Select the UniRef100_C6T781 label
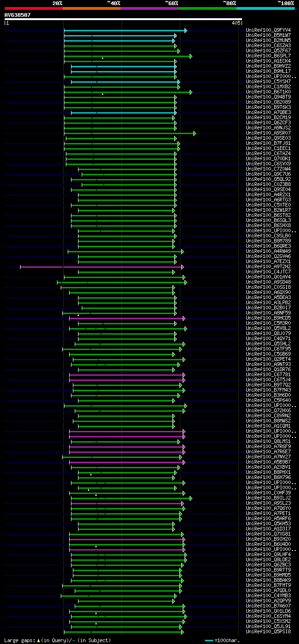The image size is (299, 644). tap(268, 375)
